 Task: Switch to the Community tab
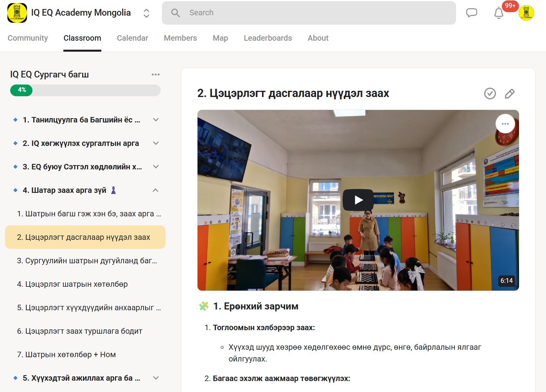pyautogui.click(x=28, y=38)
